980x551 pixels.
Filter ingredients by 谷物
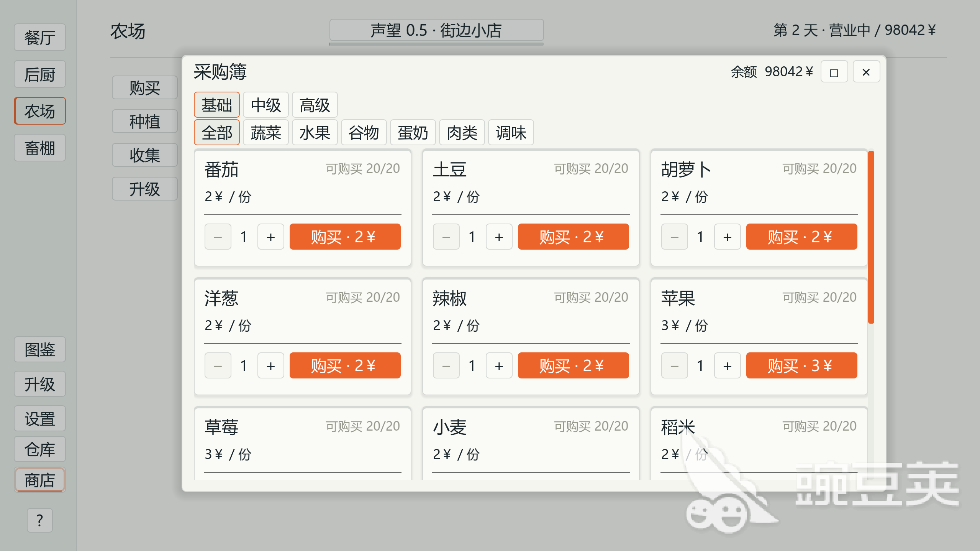point(364,133)
